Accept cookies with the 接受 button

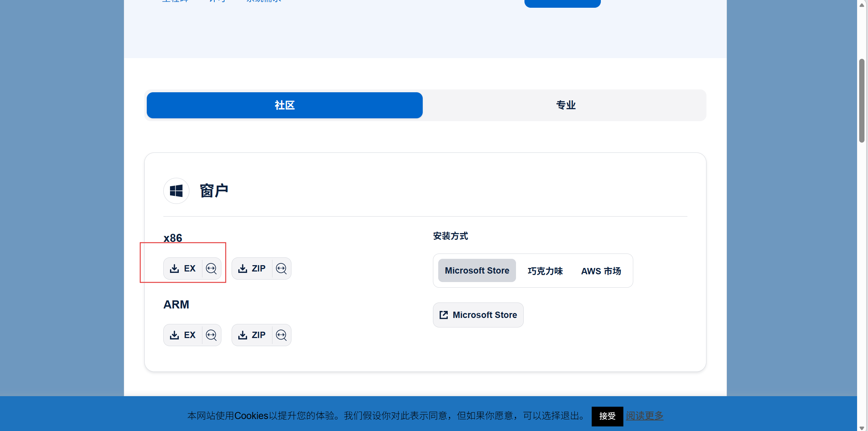pos(607,416)
